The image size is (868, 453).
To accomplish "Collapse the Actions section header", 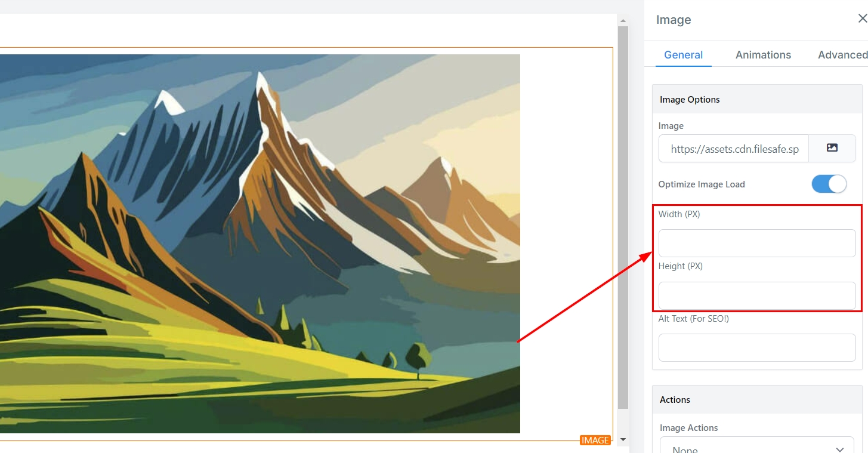I will pyautogui.click(x=757, y=399).
